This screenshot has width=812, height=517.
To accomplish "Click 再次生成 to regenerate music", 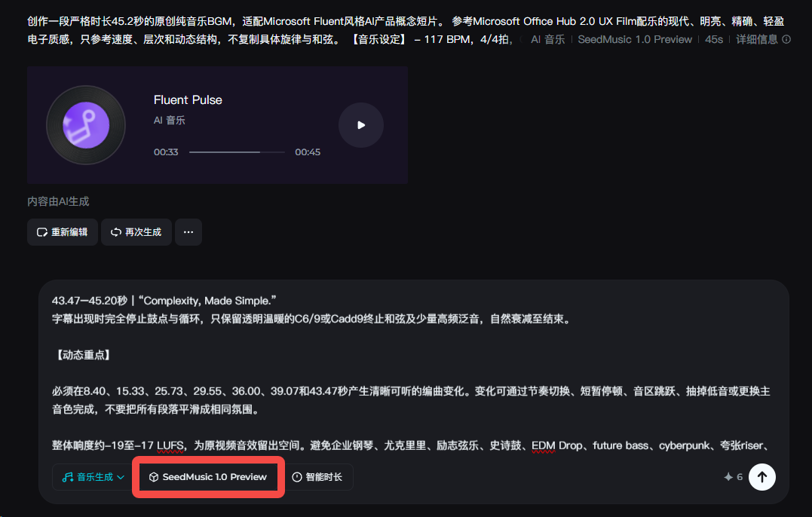I will click(136, 232).
